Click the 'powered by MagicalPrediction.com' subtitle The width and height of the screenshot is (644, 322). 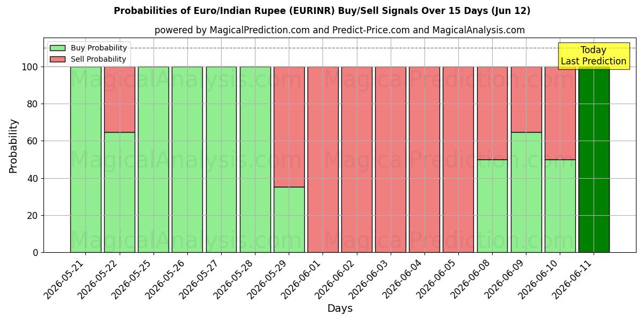[340, 30]
